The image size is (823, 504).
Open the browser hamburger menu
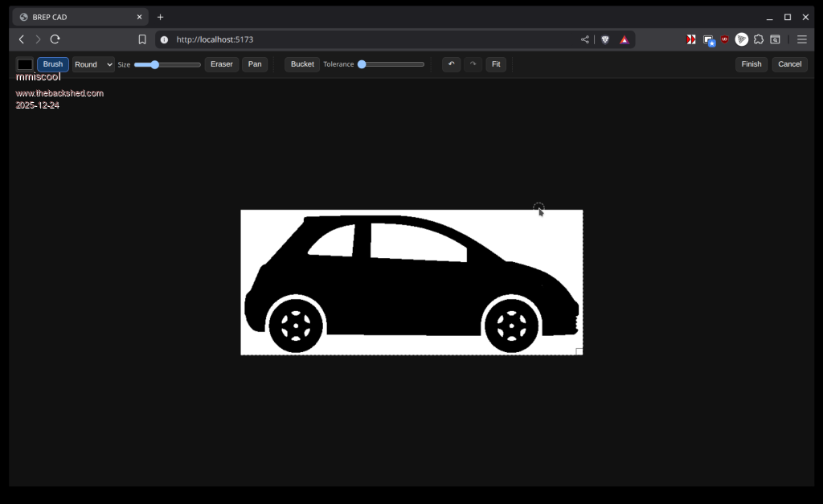[801, 39]
